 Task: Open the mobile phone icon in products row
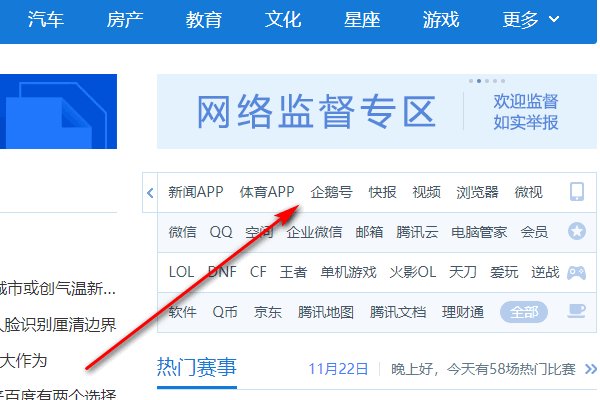coord(577,192)
